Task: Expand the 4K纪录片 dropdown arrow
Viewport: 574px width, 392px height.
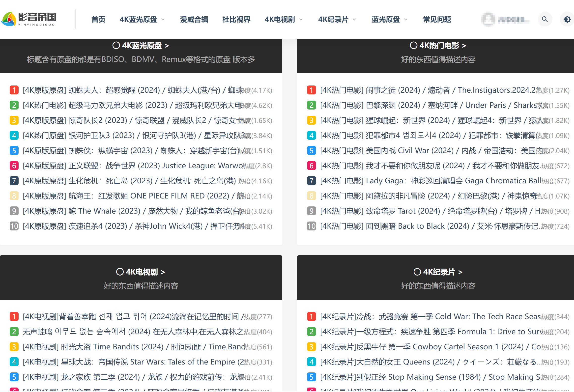Action: (x=354, y=19)
